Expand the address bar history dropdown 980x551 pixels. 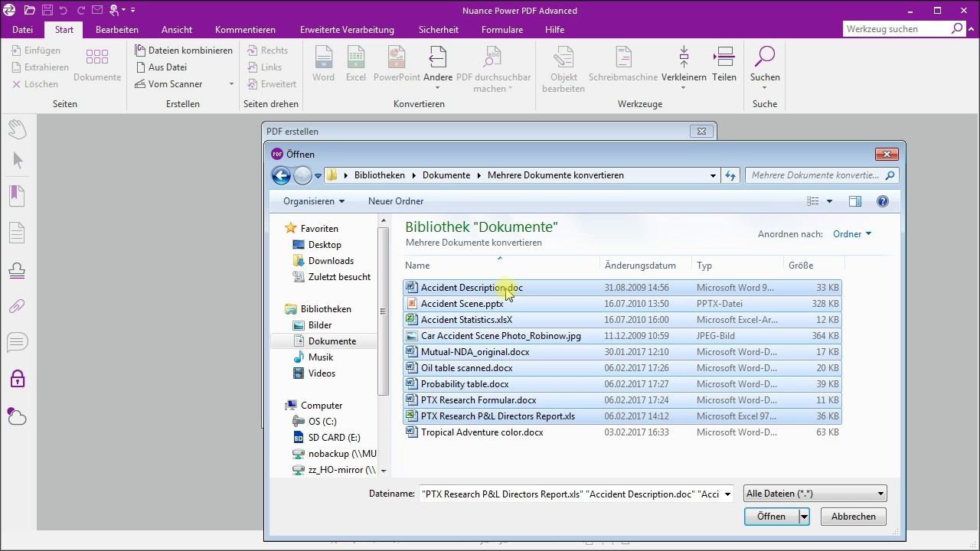tap(713, 175)
